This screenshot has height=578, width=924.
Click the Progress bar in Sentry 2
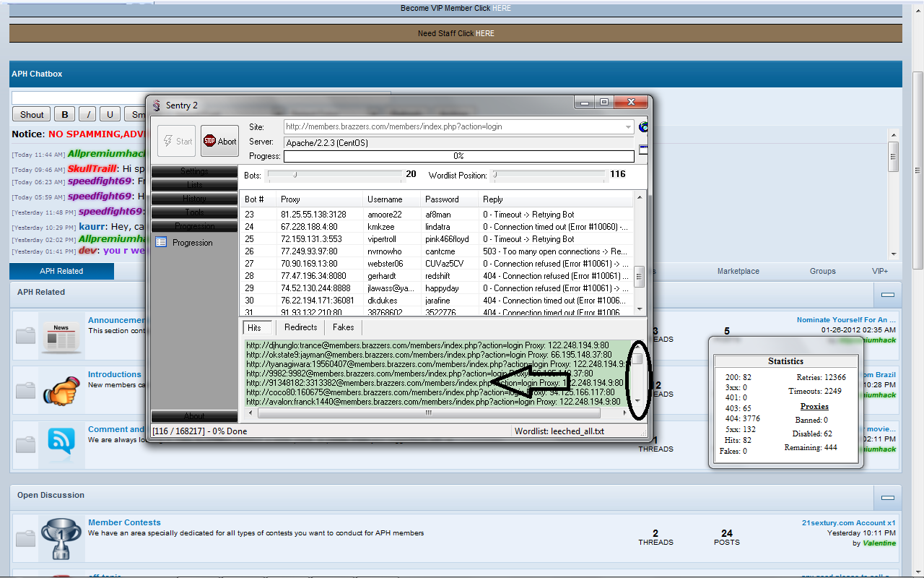click(x=459, y=156)
